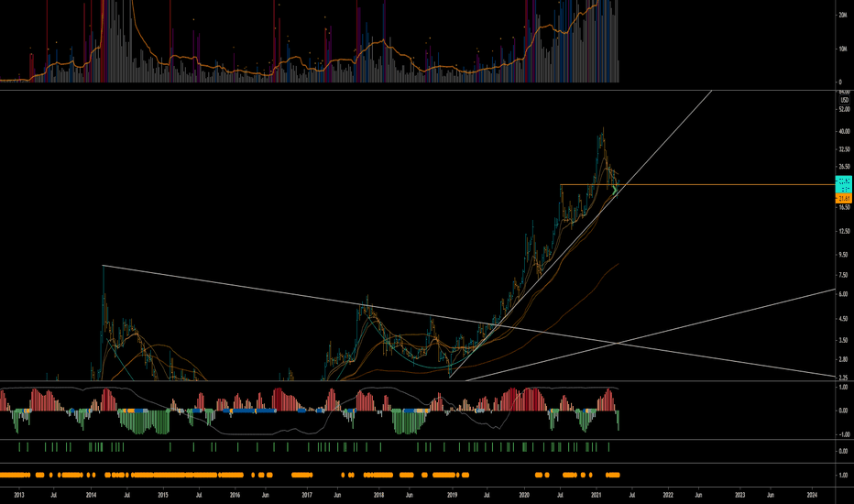Select the 7.50 price axis label
Viewport: 854px width, 504px height.
pos(844,275)
